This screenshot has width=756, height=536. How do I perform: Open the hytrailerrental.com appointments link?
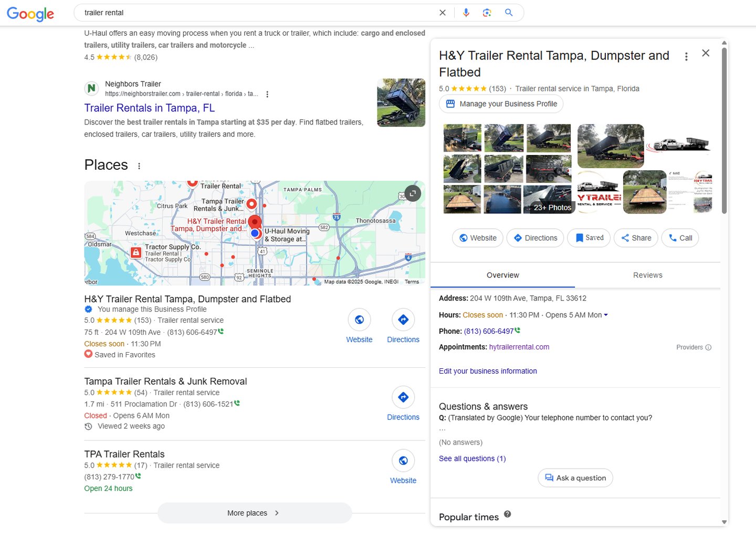click(519, 347)
